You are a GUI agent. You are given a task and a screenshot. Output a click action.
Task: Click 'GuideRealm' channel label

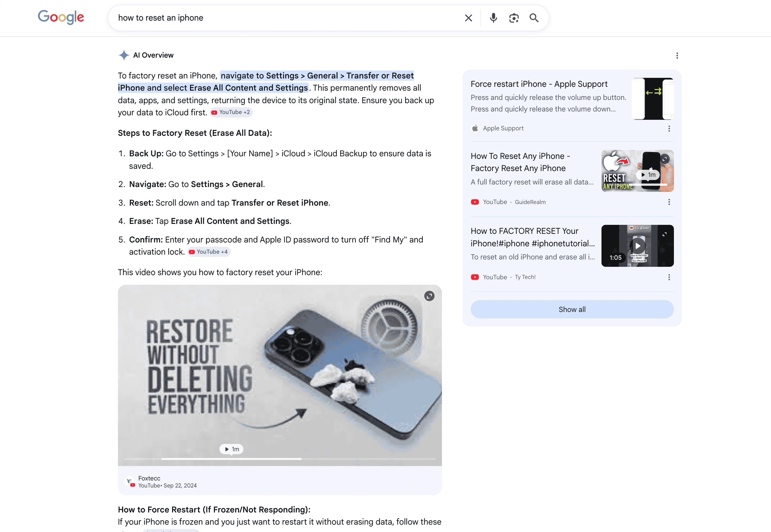coord(530,202)
